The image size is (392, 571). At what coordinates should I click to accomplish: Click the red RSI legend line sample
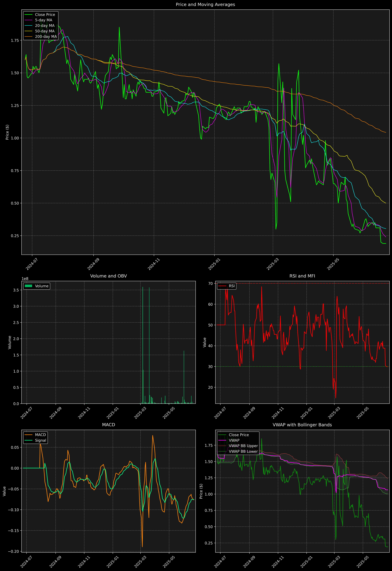click(x=222, y=286)
